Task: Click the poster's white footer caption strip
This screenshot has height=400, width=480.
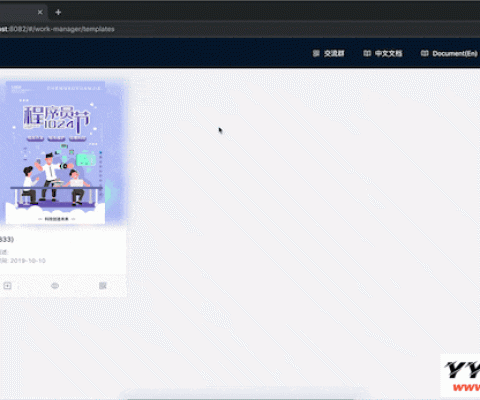Action: tap(56, 219)
